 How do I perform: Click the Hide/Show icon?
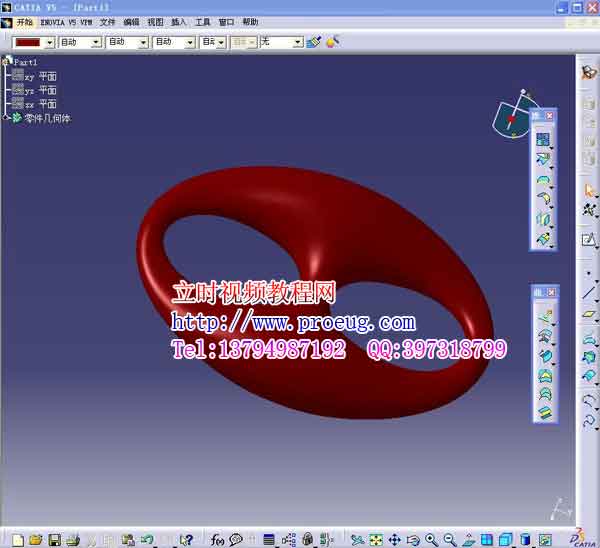(545, 540)
